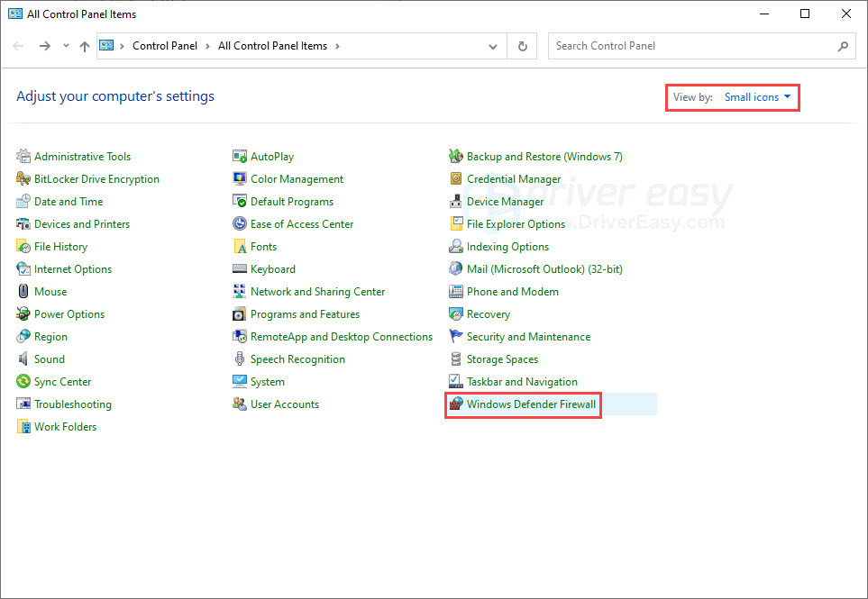This screenshot has width=868, height=599.
Task: Open the BitLocker Drive Encryption icon
Action: (23, 178)
